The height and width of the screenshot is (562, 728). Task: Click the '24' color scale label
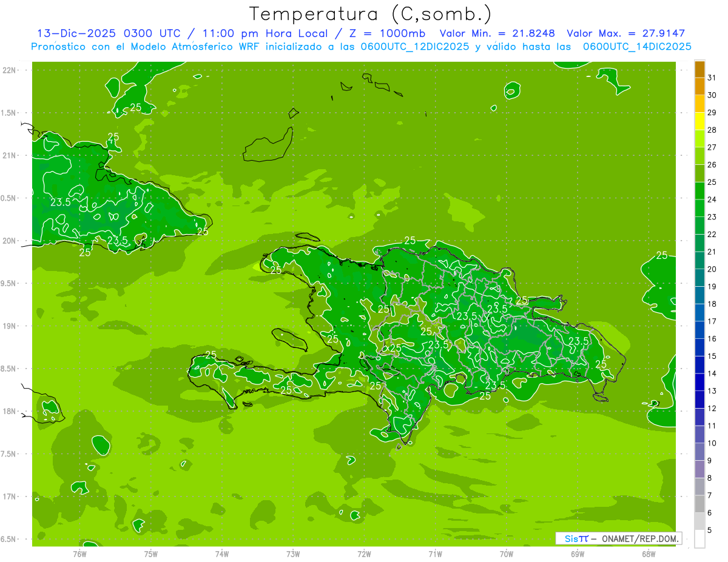712,199
